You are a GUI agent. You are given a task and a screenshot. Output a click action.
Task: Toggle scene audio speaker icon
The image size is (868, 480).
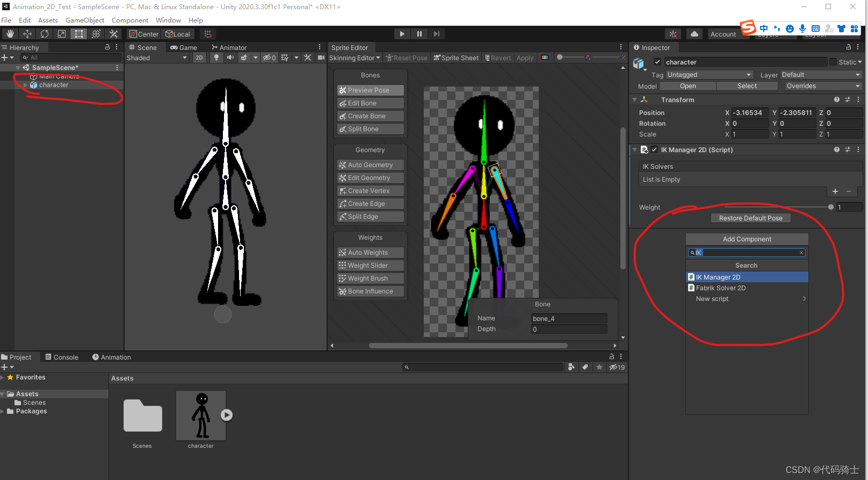[x=230, y=58]
